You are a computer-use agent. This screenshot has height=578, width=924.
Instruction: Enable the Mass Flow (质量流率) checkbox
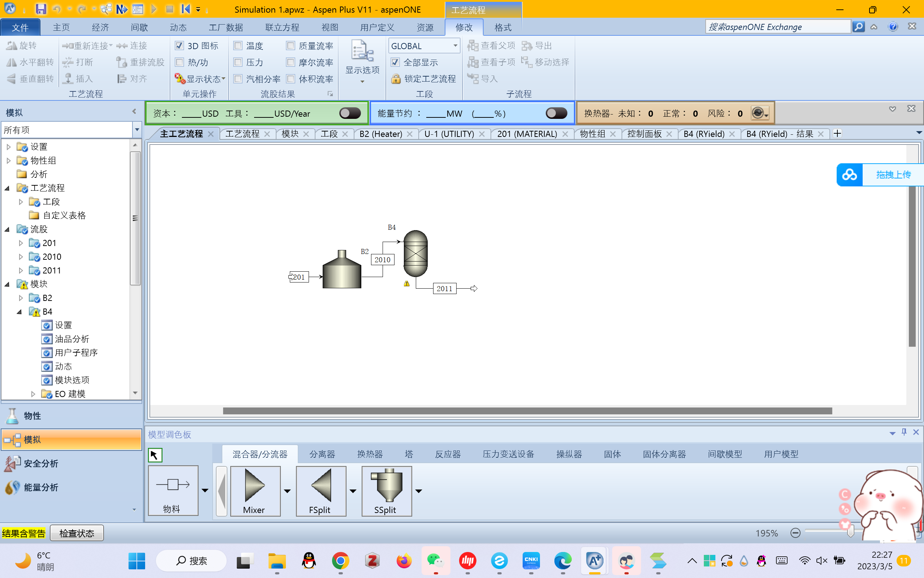tap(290, 46)
